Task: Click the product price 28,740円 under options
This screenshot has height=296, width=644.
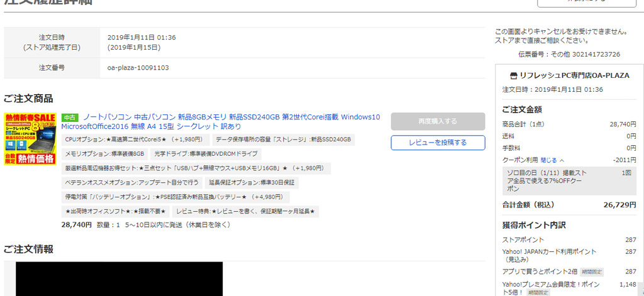Action: pos(76,225)
